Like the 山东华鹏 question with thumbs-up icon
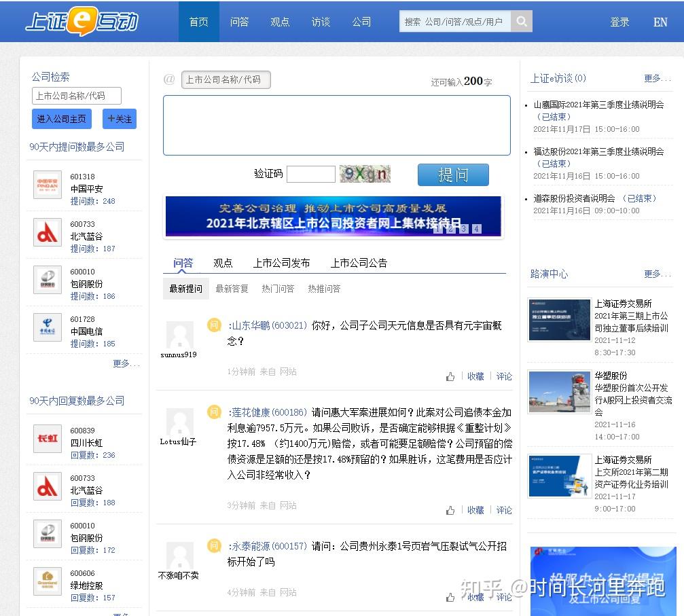This screenshot has width=684, height=616. [x=450, y=376]
